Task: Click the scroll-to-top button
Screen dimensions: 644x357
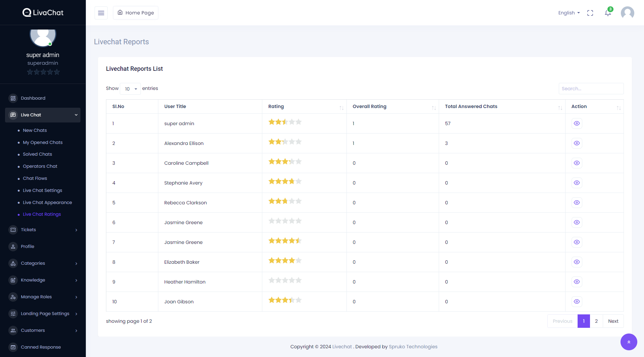Action: tap(629, 342)
